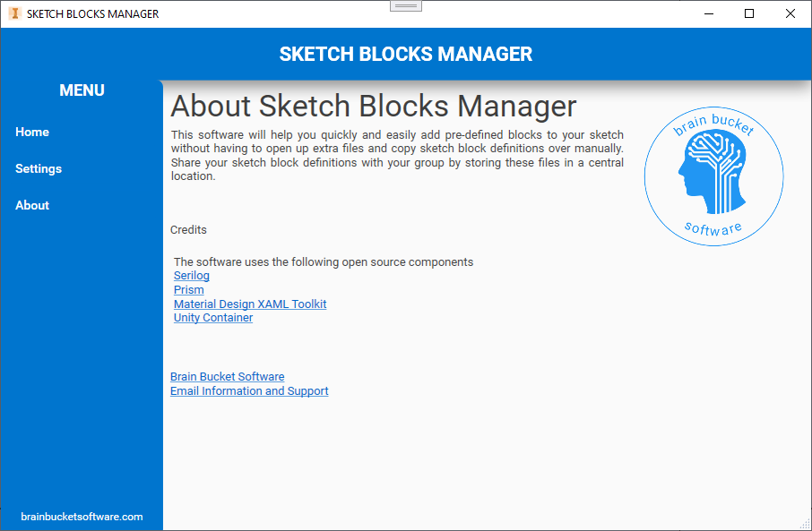Open the Settings menu page
The image size is (812, 531).
coord(39,168)
